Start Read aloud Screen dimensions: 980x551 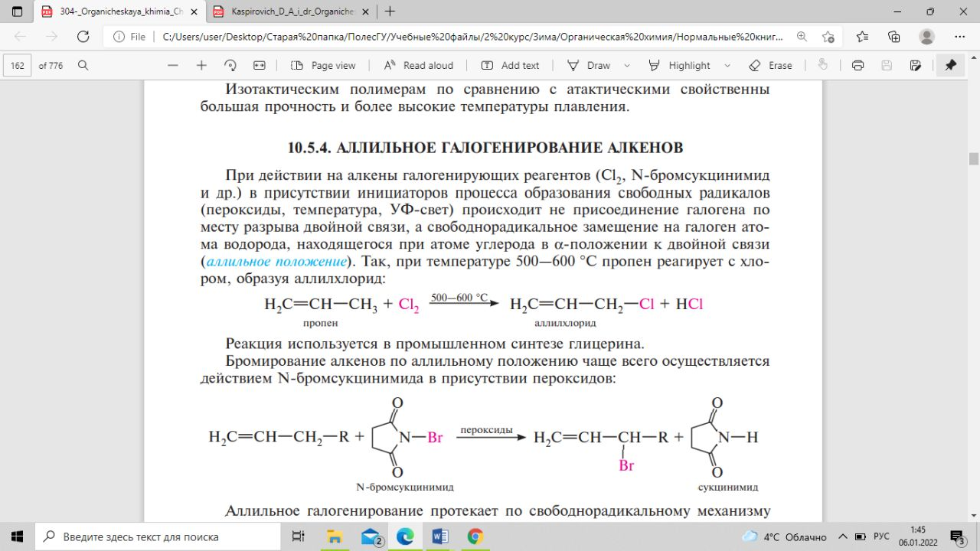(x=418, y=65)
